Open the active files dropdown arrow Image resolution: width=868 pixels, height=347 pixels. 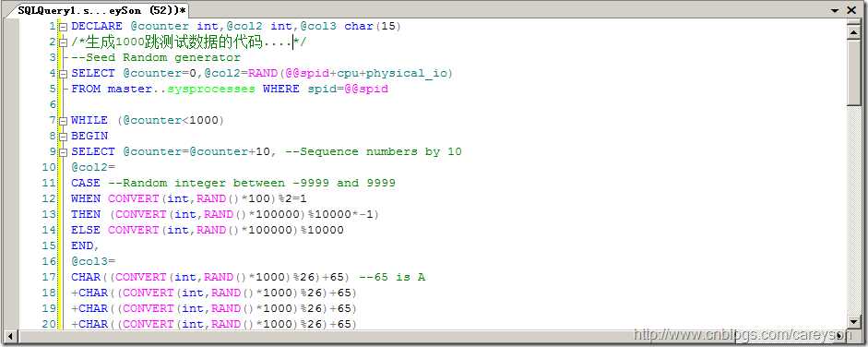tap(835, 10)
